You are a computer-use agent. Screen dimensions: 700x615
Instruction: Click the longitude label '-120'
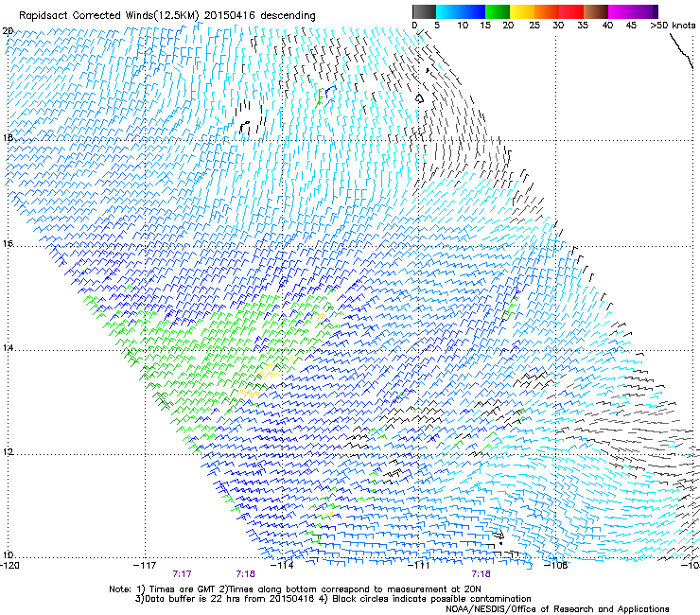coord(9,566)
